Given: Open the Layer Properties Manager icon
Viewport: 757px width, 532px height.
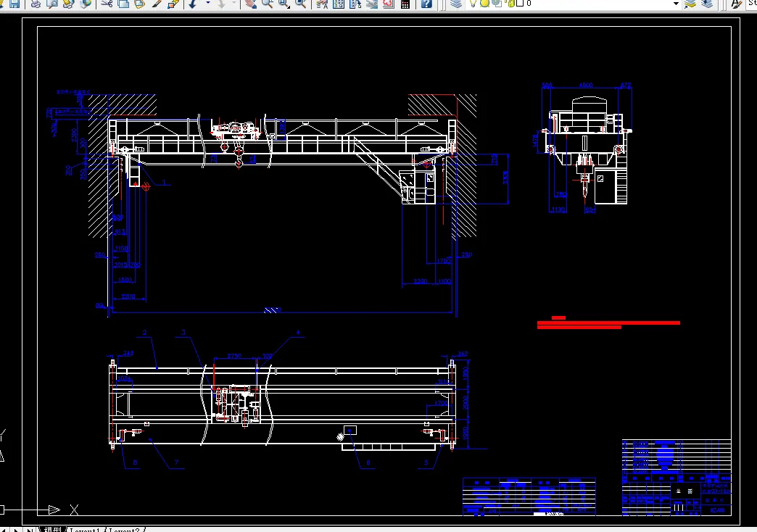Looking at the screenshot, I should pyautogui.click(x=456, y=4).
